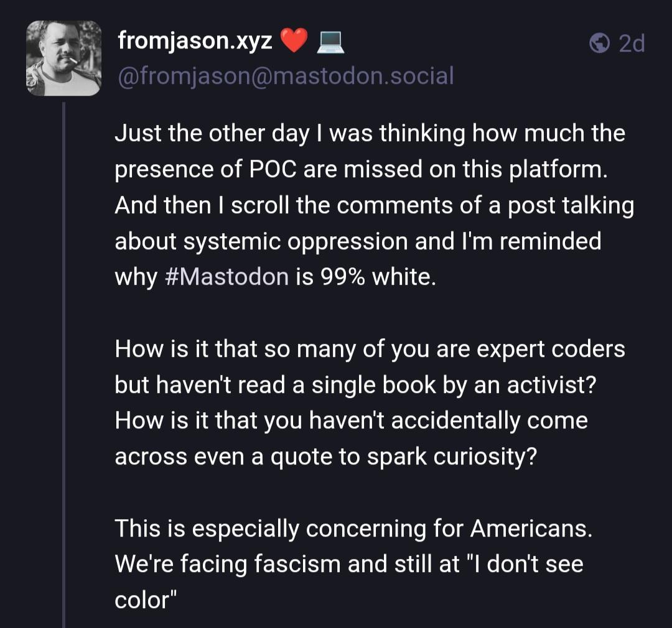Click the red heart emoji beside the name
Screen dimensions: 672x628
tap(294, 42)
